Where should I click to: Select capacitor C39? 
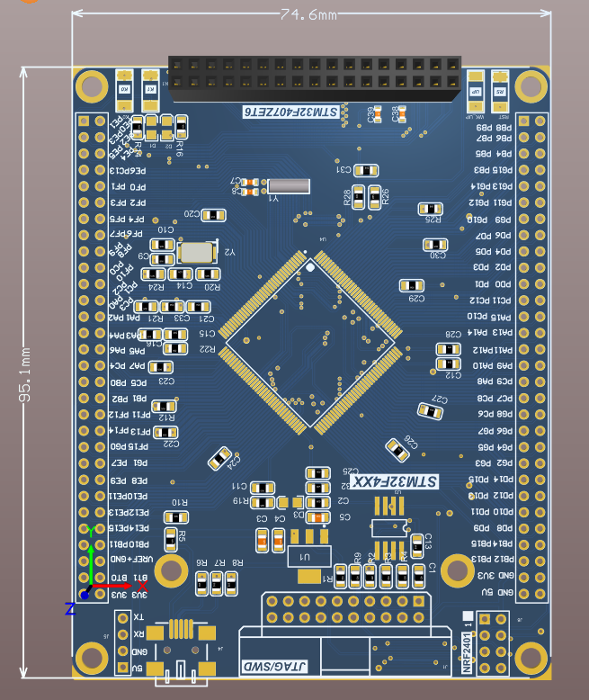pyautogui.click(x=378, y=114)
